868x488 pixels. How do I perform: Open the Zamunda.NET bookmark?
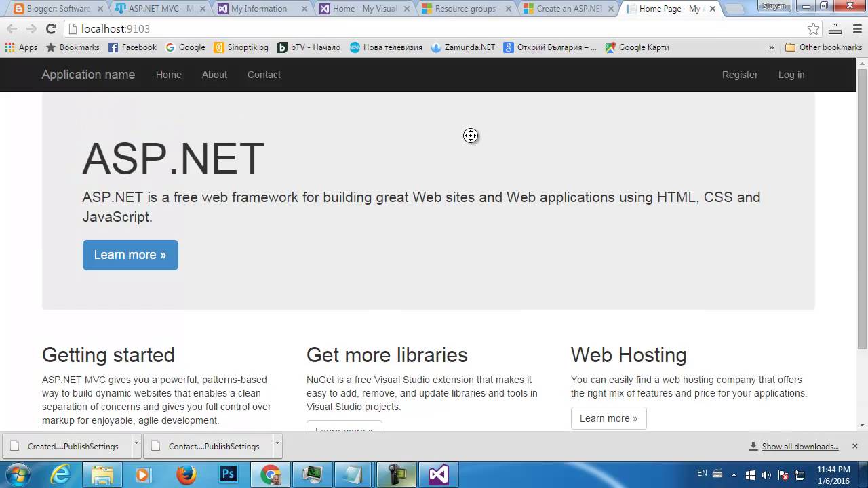[x=463, y=47]
